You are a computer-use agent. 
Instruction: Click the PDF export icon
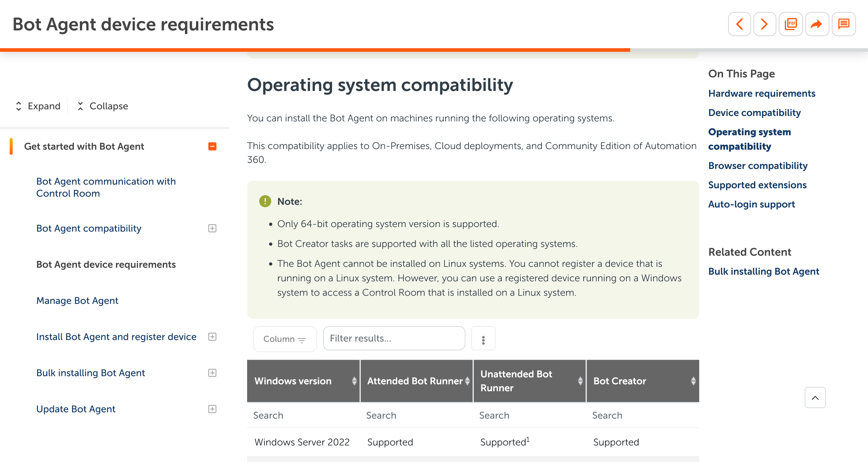[x=791, y=24]
